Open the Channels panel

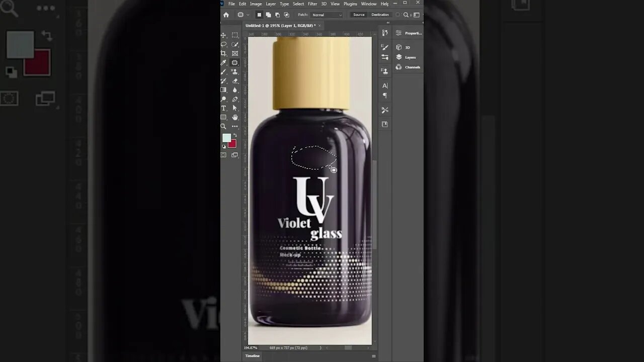408,67
